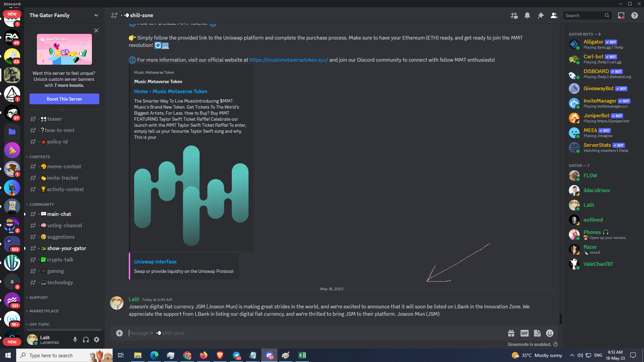Open the Inbox icon
Viewport: 644px width, 362px height.
pos(621,15)
